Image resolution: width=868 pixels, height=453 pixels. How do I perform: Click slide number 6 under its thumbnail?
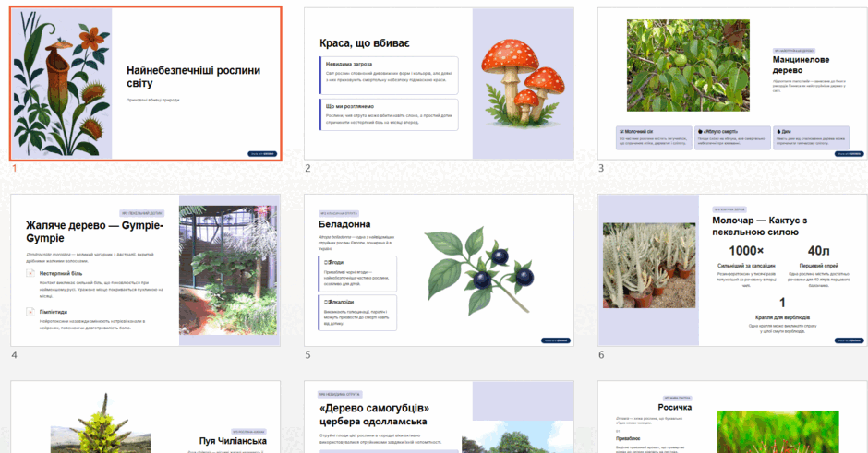pos(601,354)
